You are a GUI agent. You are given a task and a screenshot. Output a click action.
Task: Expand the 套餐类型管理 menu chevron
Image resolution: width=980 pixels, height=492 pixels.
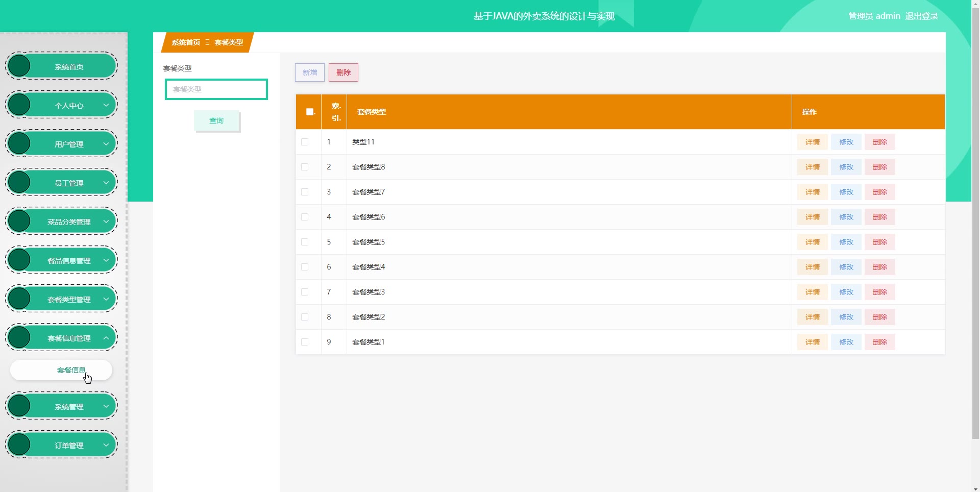click(x=106, y=299)
